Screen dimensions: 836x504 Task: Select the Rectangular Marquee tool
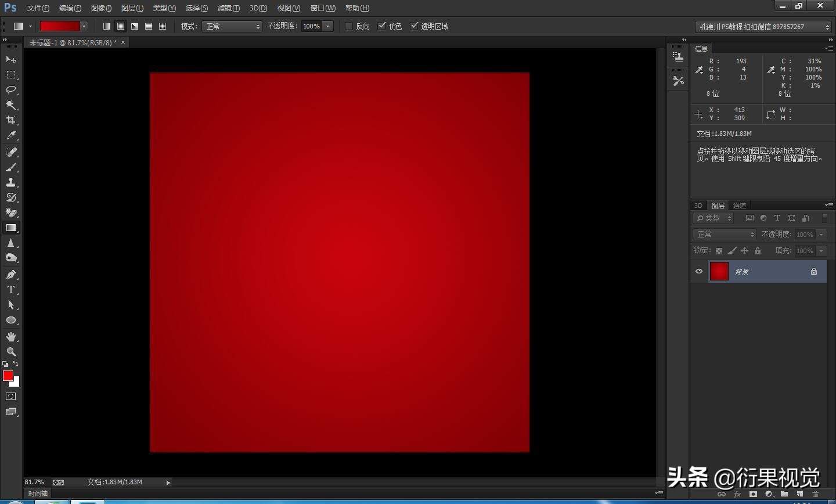coord(11,74)
